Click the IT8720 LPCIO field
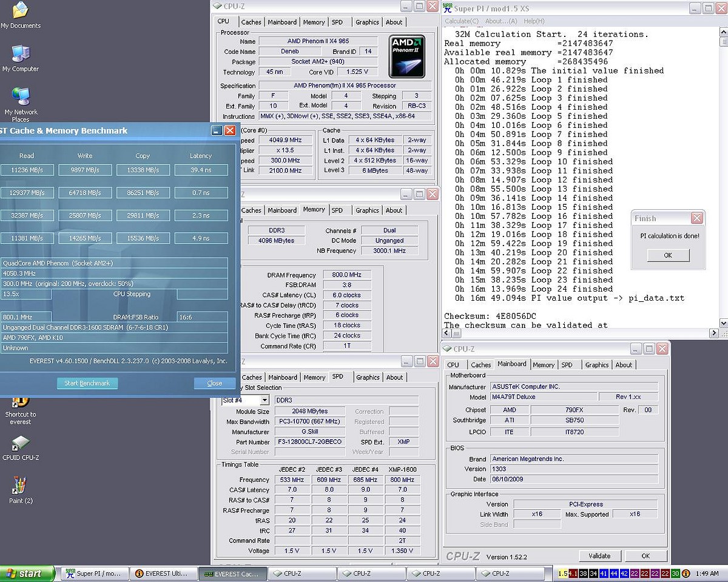Viewport: 728px width, 582px height. (575, 432)
